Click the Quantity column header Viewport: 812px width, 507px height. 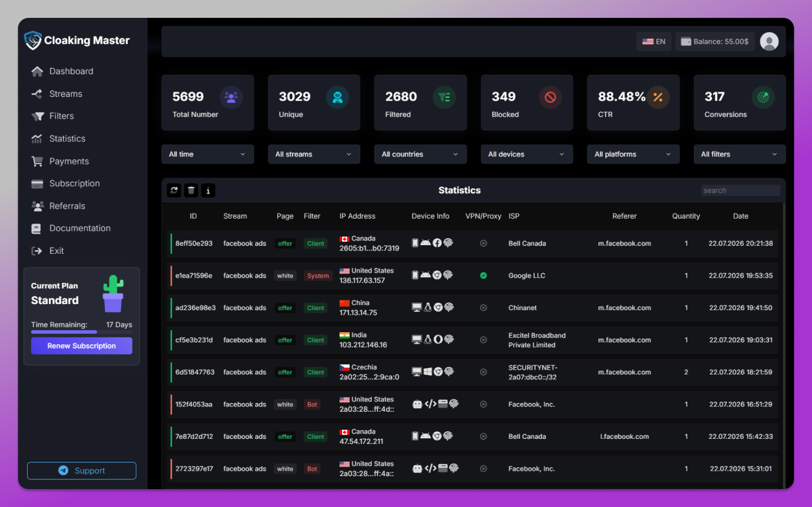(x=686, y=216)
